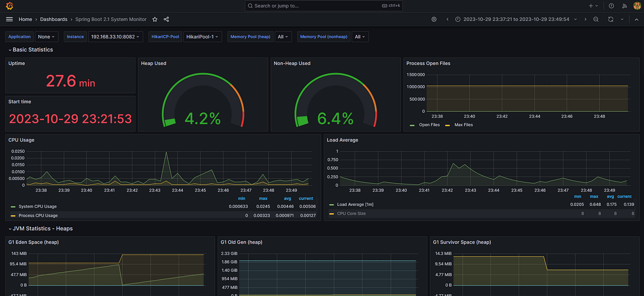
Task: Go to the Home breadcrumb
Action: pyautogui.click(x=25, y=19)
